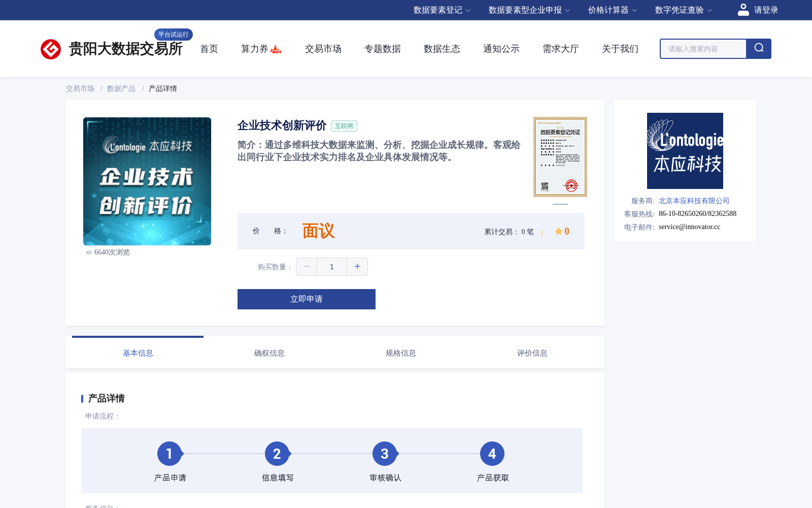The image size is (812, 508).
Task: Click step 1 circle 产品申请
Action: 170,454
